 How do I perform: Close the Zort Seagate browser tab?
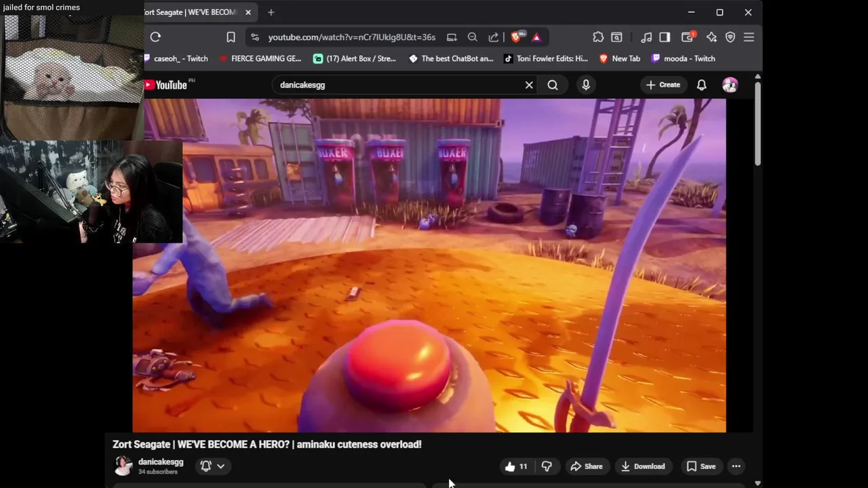click(248, 12)
